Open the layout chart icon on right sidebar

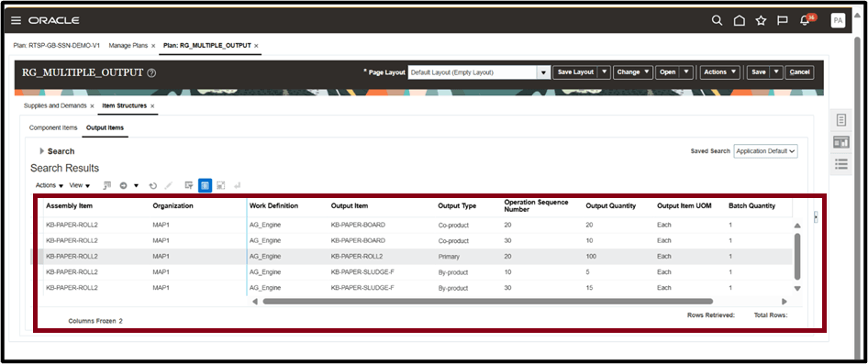pyautogui.click(x=840, y=142)
